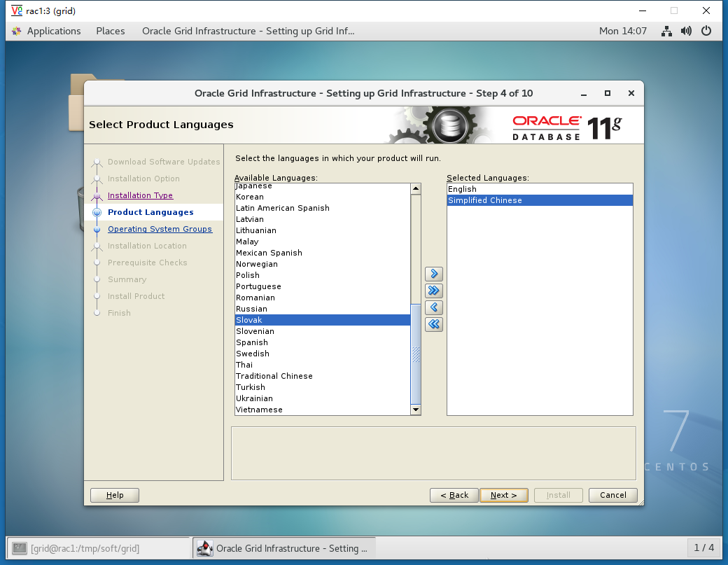Go to Installation Type step link
This screenshot has height=565, width=728.
click(x=140, y=195)
